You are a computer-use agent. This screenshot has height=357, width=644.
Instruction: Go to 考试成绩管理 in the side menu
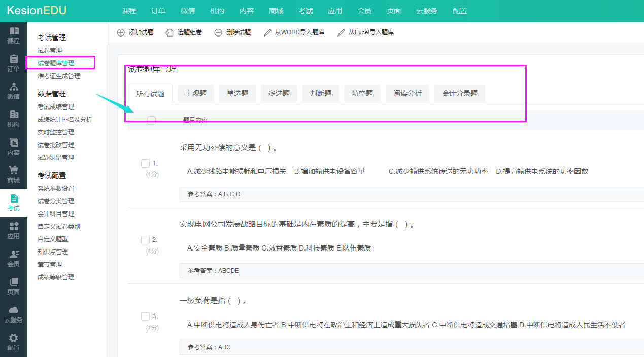click(x=56, y=107)
